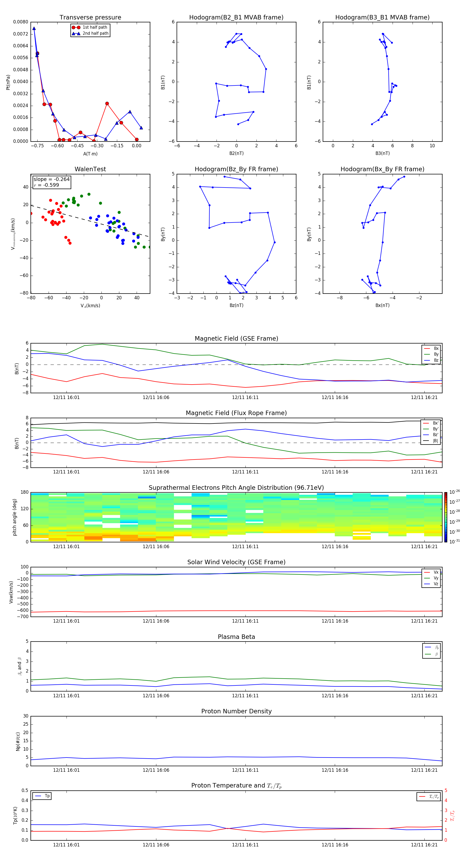Screen dimensions: 473x868
Task: Click the 'Transverse pressure' plot title
Action: (90, 18)
